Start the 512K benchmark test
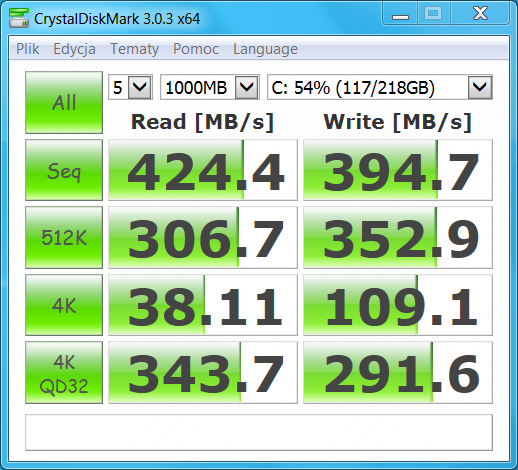The image size is (518, 470). tap(64, 237)
